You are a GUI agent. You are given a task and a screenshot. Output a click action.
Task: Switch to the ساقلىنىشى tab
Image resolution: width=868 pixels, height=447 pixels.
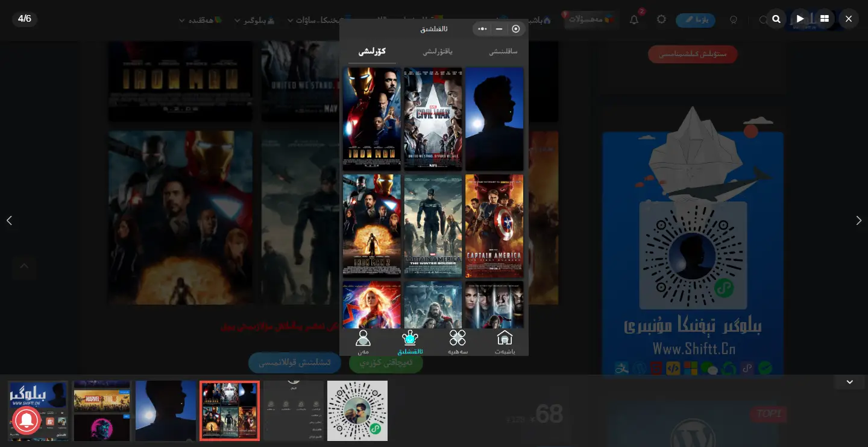503,52
